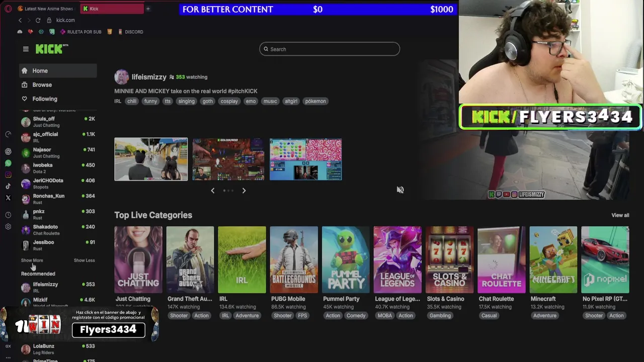The height and width of the screenshot is (362, 644).
Task: Go to next featured carousel page
Action: (244, 191)
